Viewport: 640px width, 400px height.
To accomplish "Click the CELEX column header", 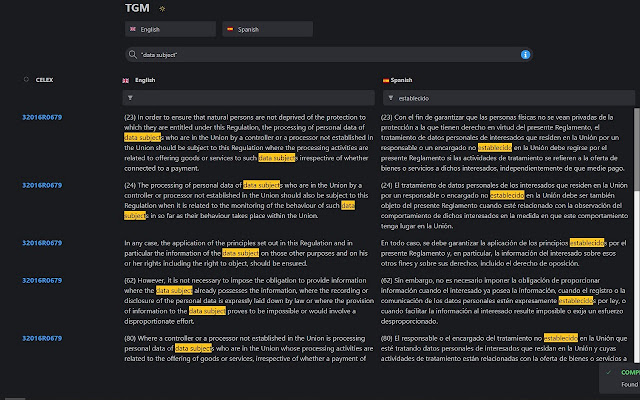I will 44,78.
